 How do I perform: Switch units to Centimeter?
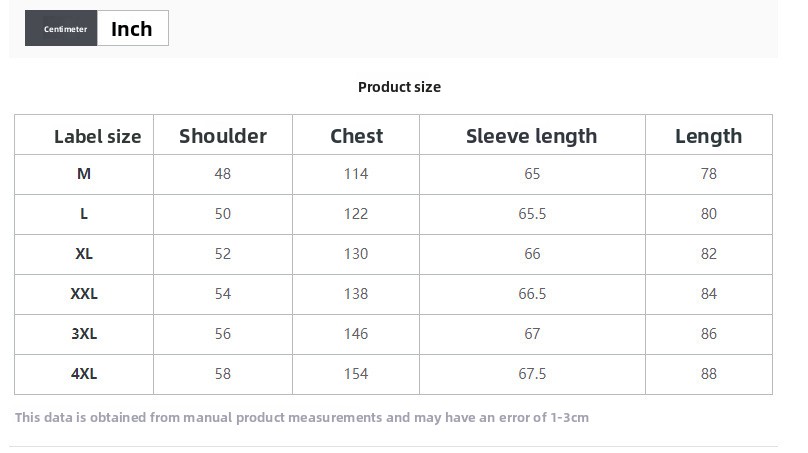pos(61,28)
